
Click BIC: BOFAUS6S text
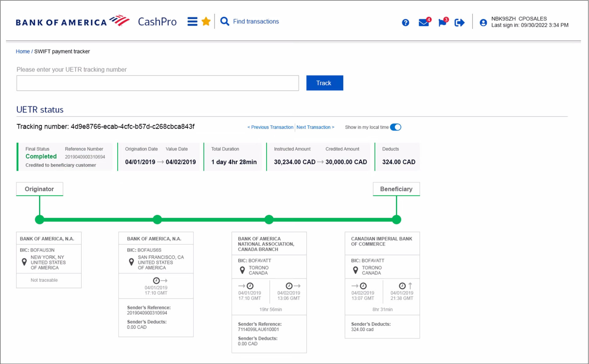click(144, 250)
